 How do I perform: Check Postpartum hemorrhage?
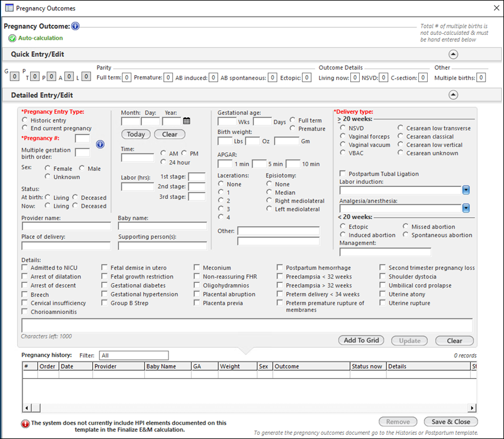click(x=280, y=267)
